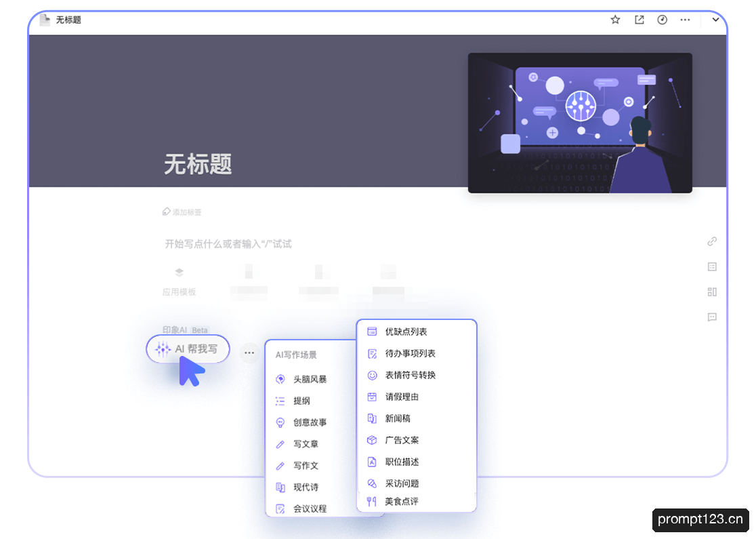Select 创意故事 menu item
This screenshot has width=756, height=539.
coord(310,422)
